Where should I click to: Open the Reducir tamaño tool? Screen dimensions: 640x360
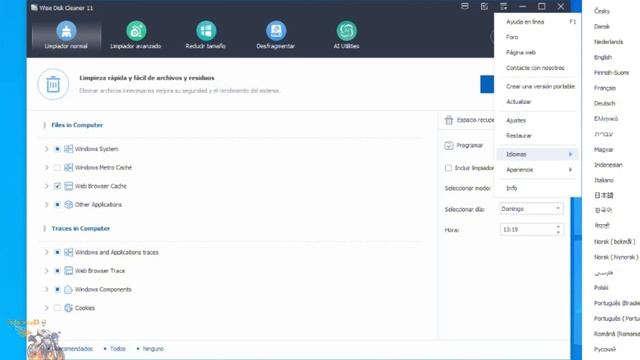[206, 36]
